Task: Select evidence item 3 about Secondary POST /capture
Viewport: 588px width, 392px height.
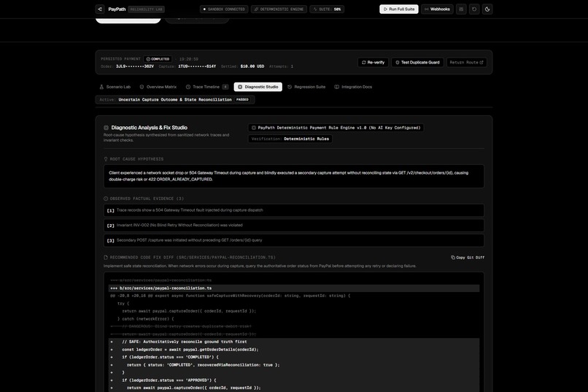Action: point(293,240)
